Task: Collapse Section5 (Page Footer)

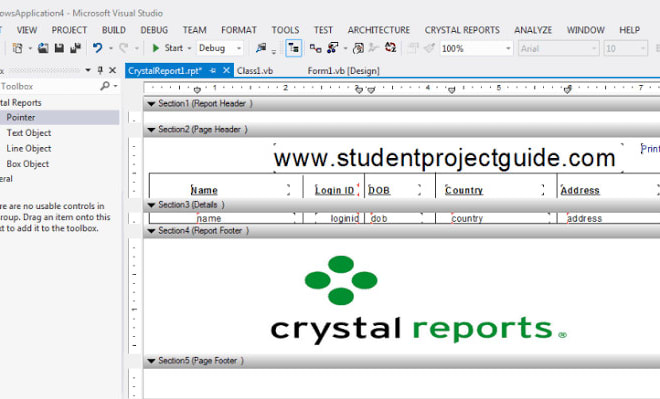Action: [152, 361]
